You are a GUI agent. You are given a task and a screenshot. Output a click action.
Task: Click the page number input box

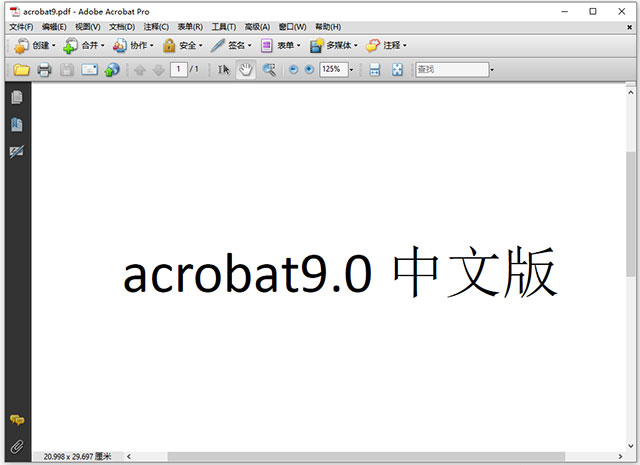pos(179,69)
